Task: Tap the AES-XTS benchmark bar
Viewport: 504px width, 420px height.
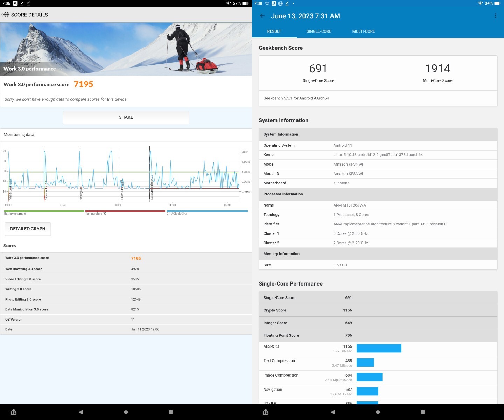Action: (x=379, y=348)
